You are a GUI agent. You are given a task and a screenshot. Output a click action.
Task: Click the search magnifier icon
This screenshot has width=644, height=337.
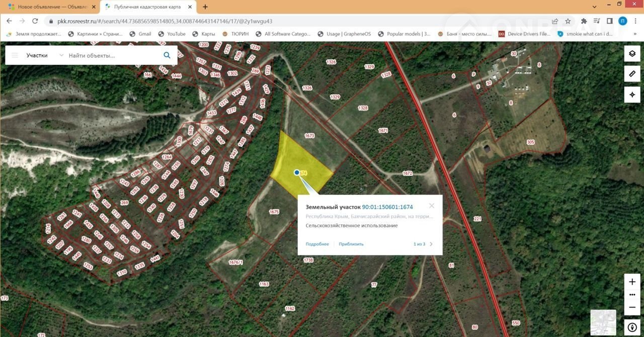tap(167, 55)
